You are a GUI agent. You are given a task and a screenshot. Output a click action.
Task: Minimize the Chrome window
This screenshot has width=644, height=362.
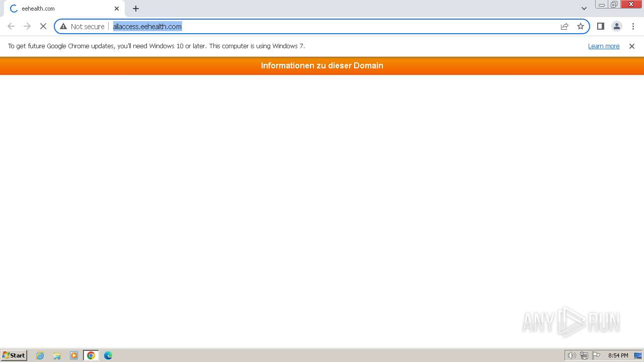pos(601,5)
